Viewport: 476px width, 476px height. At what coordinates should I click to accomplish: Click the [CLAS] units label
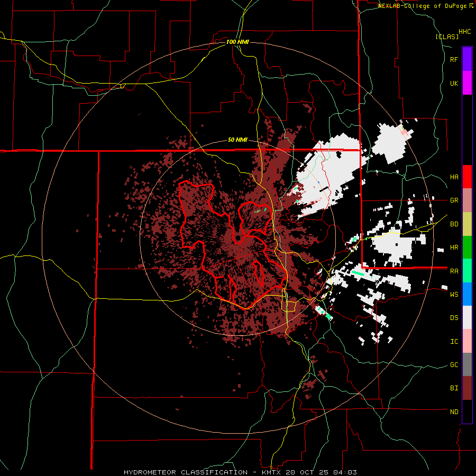[447, 36]
